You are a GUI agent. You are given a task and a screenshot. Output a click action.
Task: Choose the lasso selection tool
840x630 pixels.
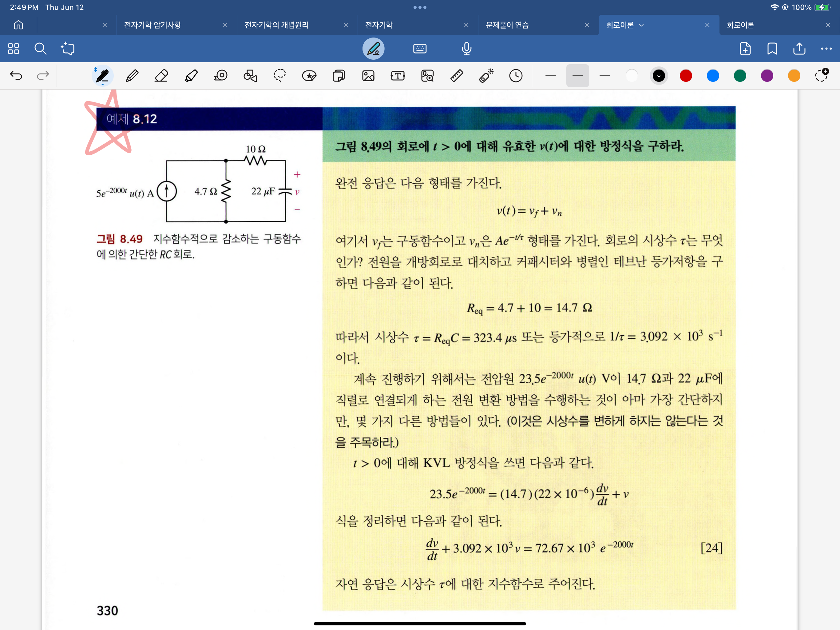[279, 76]
